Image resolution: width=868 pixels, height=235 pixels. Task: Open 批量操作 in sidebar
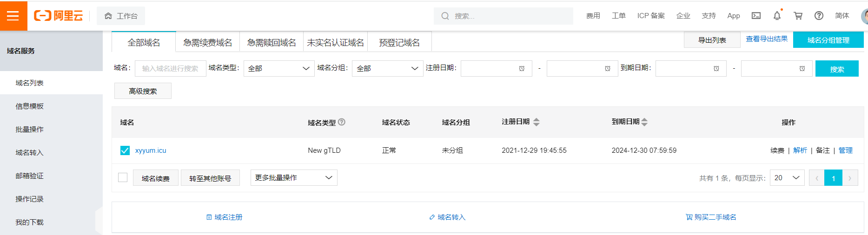coord(51,129)
